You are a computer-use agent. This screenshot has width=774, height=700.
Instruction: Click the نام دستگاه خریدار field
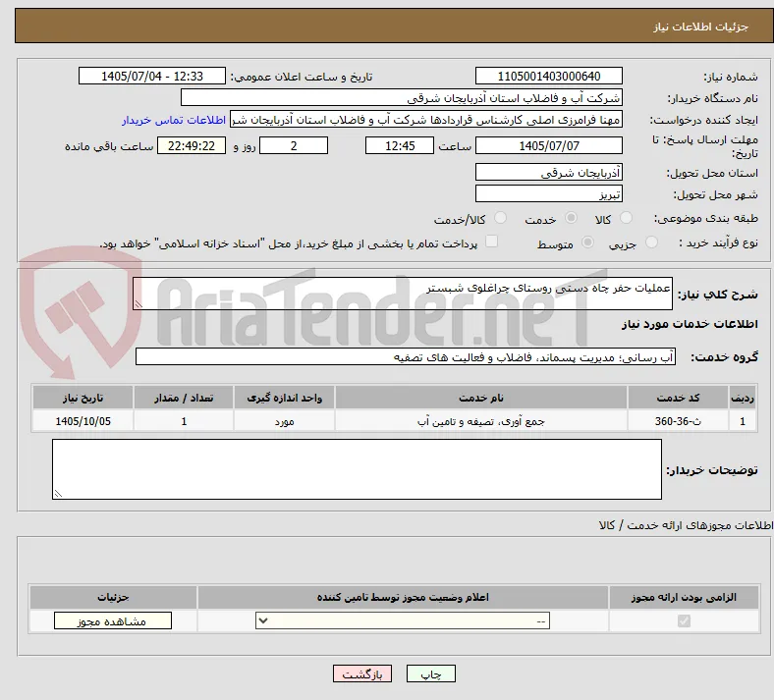point(402,97)
